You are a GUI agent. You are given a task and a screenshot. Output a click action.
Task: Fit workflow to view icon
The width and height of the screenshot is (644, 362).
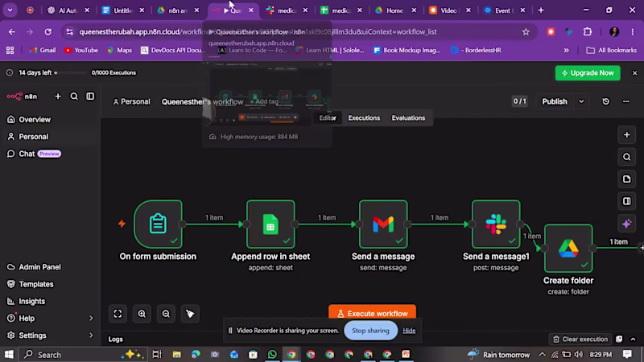click(x=118, y=314)
